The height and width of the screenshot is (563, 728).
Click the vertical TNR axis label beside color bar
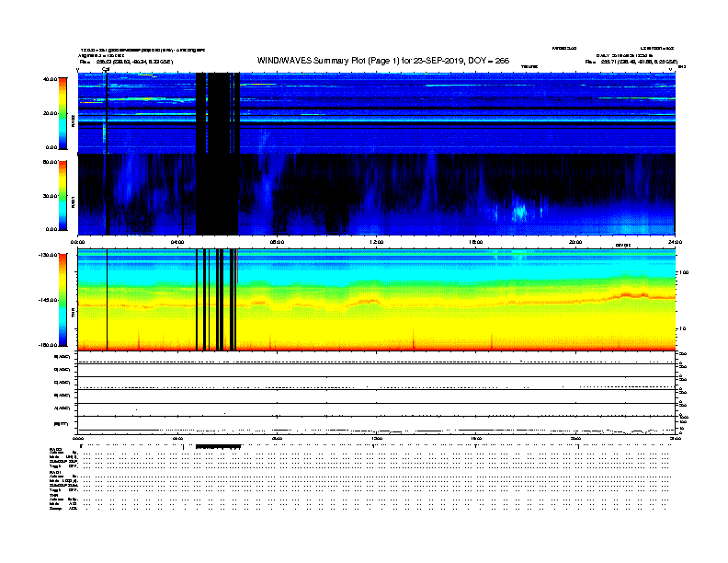73,315
